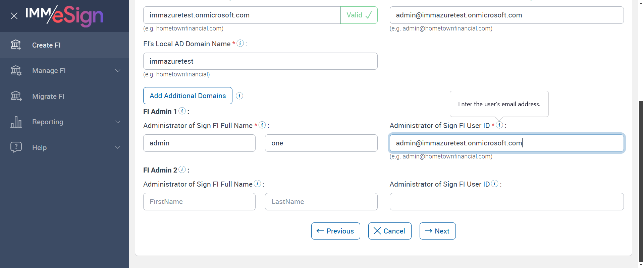The width and height of the screenshot is (644, 268).
Task: Click info icon next to Add Additional Domains
Action: [239, 96]
